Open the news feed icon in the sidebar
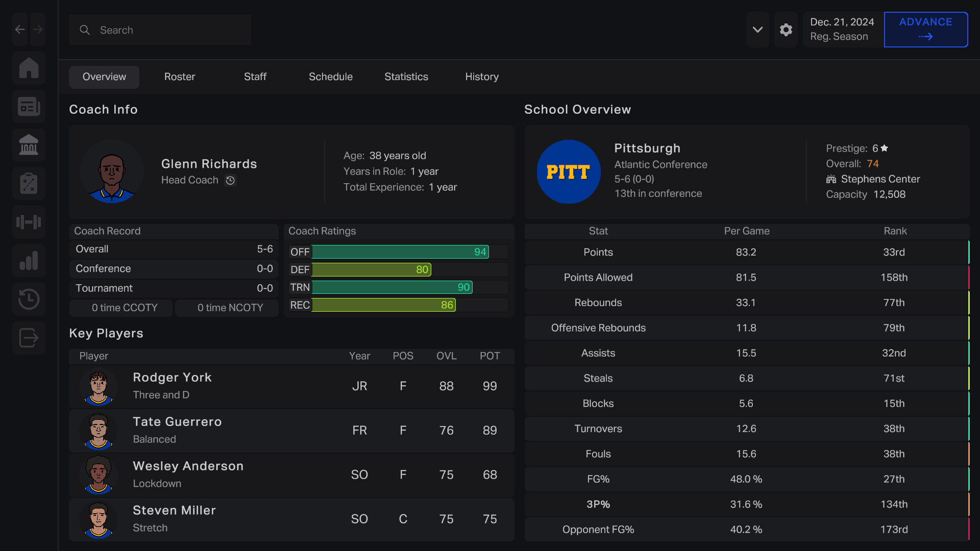980x551 pixels. (x=29, y=106)
